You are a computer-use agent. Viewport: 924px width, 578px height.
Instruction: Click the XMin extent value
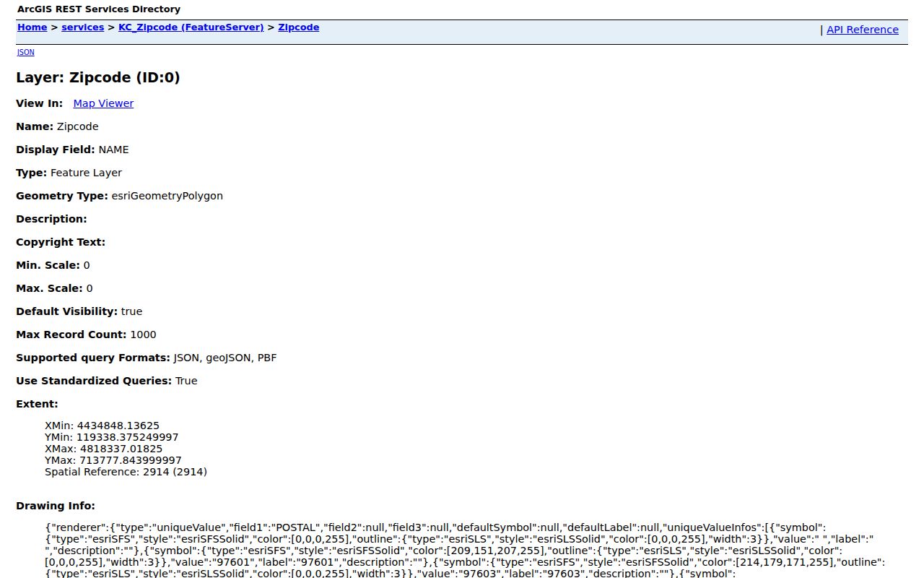click(x=102, y=426)
